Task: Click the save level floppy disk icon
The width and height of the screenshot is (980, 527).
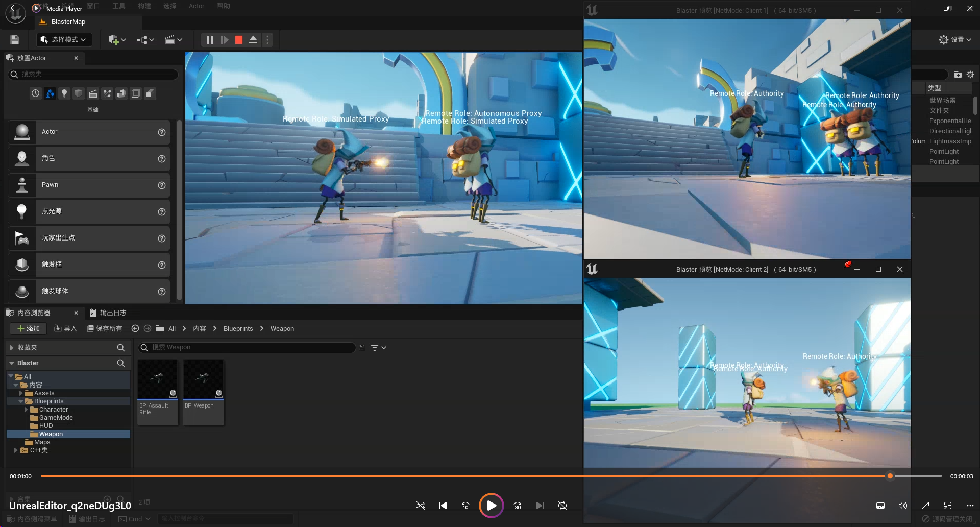Action: (x=15, y=40)
